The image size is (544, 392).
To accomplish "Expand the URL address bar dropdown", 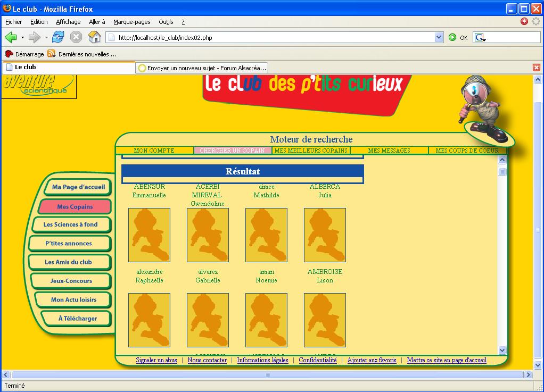I will pos(439,38).
